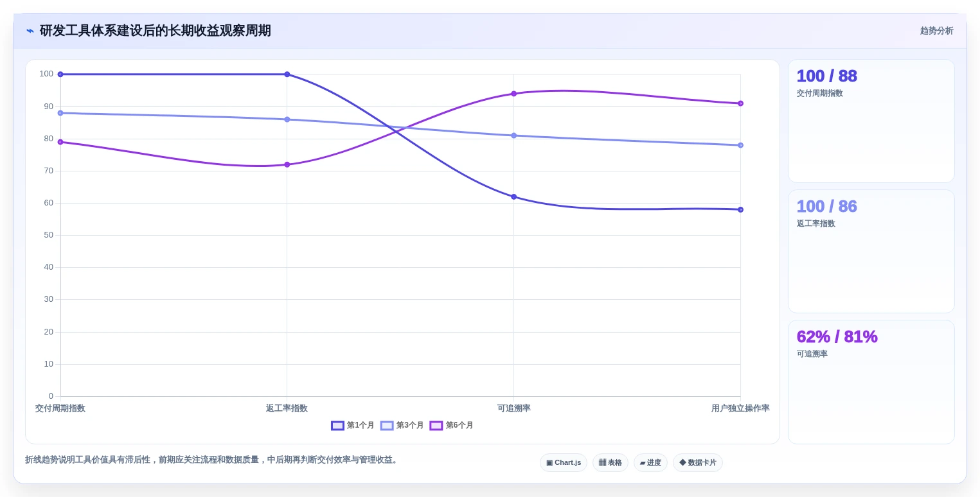Select the 表格 tag chip
980x497 pixels.
click(x=610, y=462)
